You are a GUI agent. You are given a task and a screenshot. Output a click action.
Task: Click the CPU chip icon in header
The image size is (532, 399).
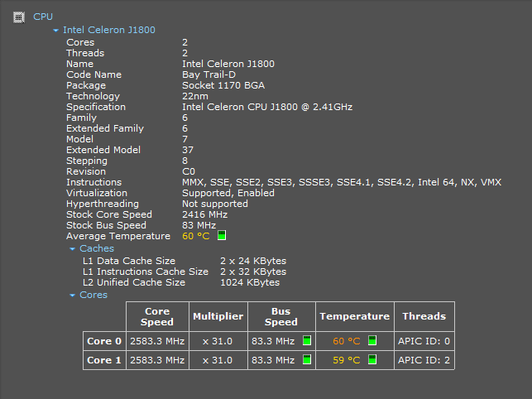click(19, 17)
